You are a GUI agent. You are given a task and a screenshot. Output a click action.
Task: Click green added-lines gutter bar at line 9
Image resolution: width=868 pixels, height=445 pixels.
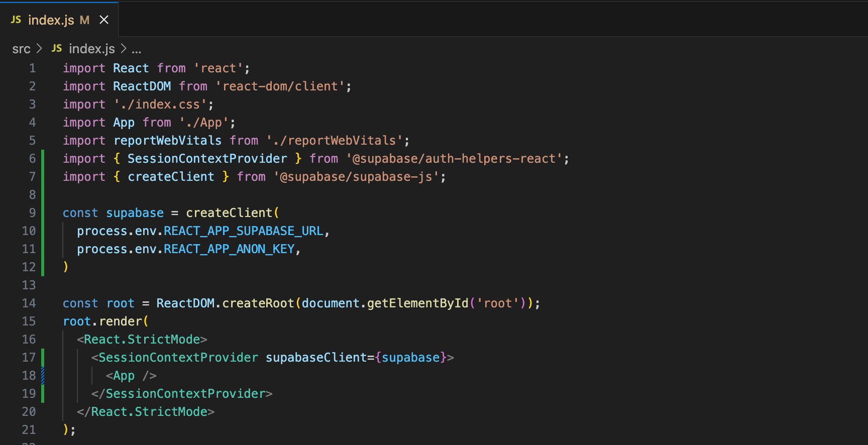pyautogui.click(x=43, y=213)
